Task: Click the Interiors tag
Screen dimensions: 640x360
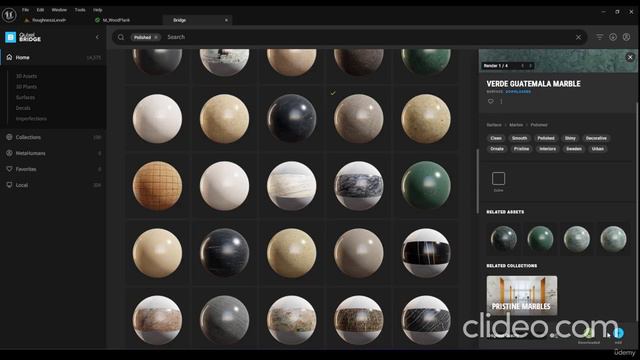Action: [x=547, y=149]
